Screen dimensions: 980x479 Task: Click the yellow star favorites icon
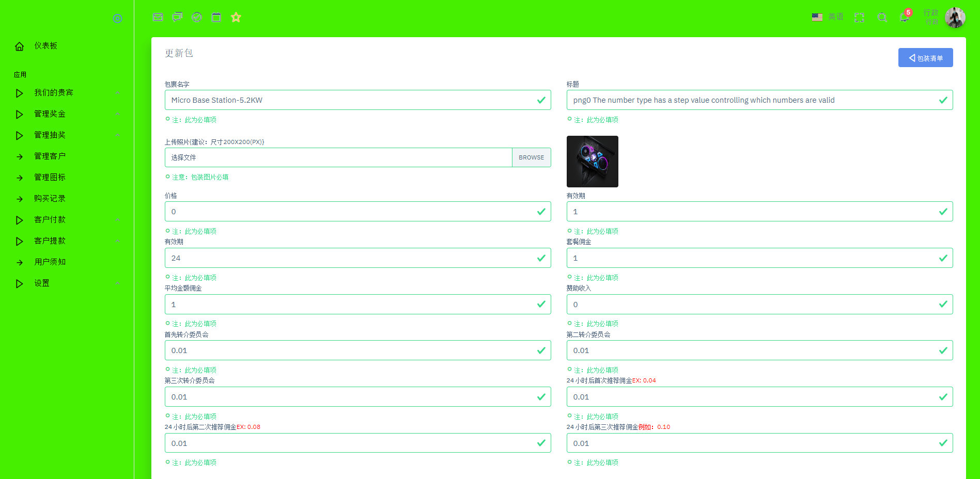coord(236,17)
